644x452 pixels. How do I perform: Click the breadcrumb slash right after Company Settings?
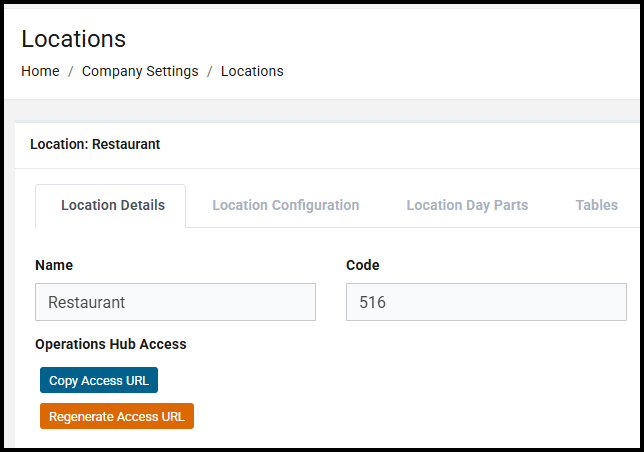pos(210,71)
